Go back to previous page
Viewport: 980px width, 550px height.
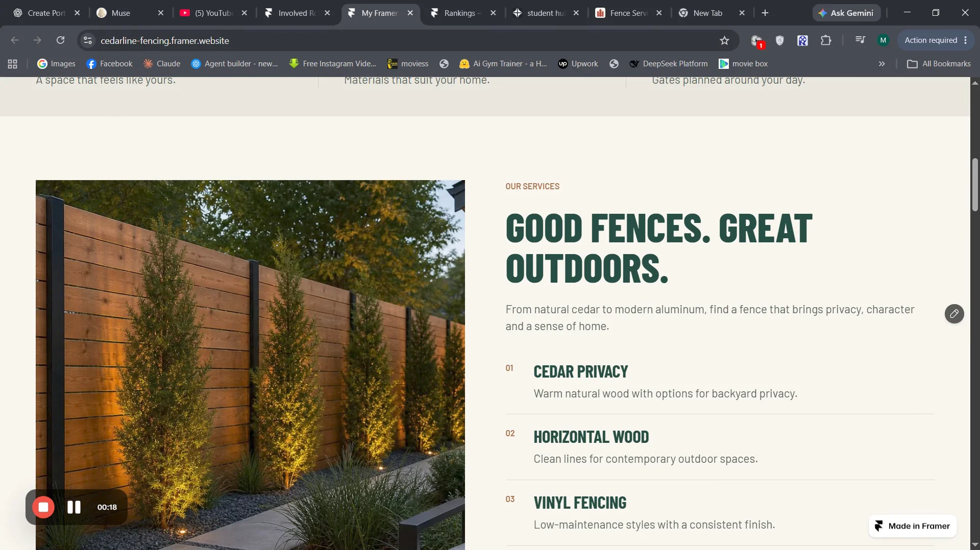click(14, 40)
